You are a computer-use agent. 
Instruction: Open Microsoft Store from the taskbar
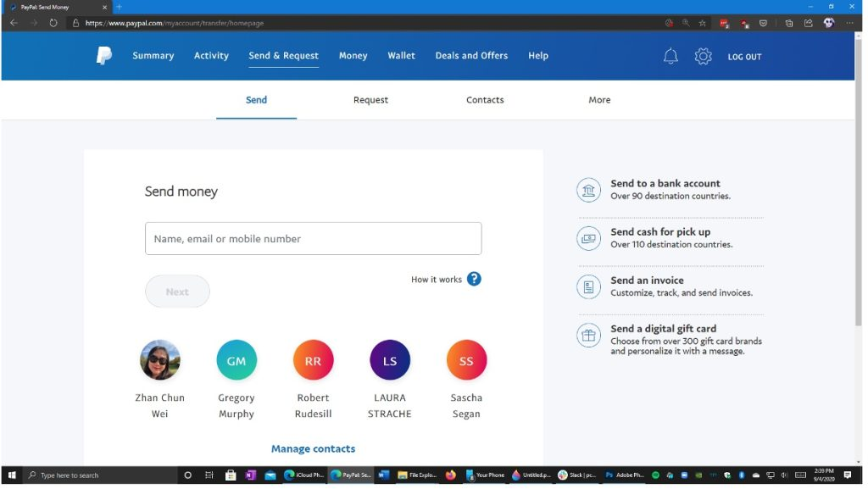[231, 475]
